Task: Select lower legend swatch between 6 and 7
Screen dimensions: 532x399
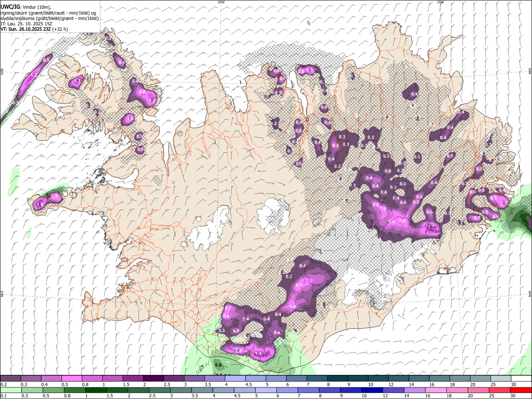Action: pyautogui.click(x=287, y=390)
